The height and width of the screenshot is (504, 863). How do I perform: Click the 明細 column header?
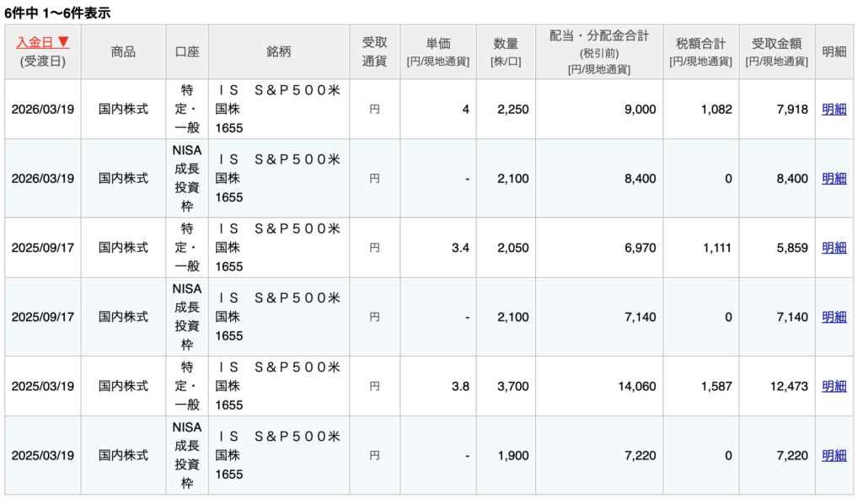tap(834, 51)
